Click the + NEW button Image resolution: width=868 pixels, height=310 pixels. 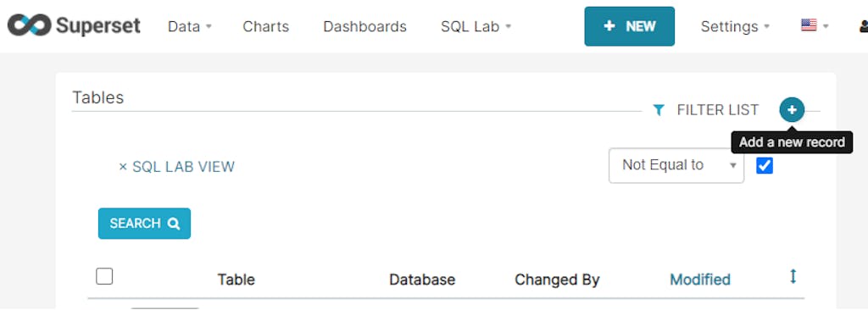pos(630,26)
